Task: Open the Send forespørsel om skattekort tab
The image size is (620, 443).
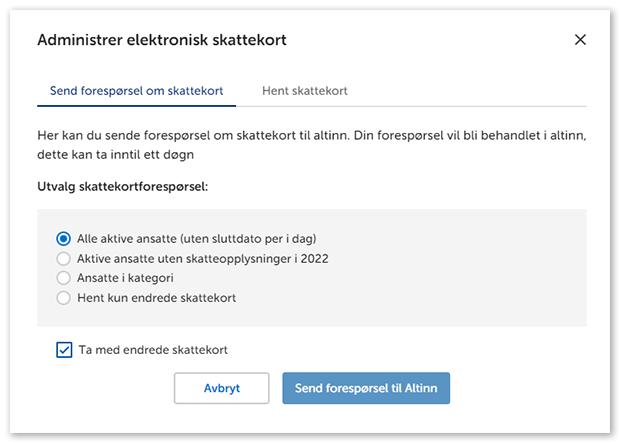Action: tap(135, 91)
